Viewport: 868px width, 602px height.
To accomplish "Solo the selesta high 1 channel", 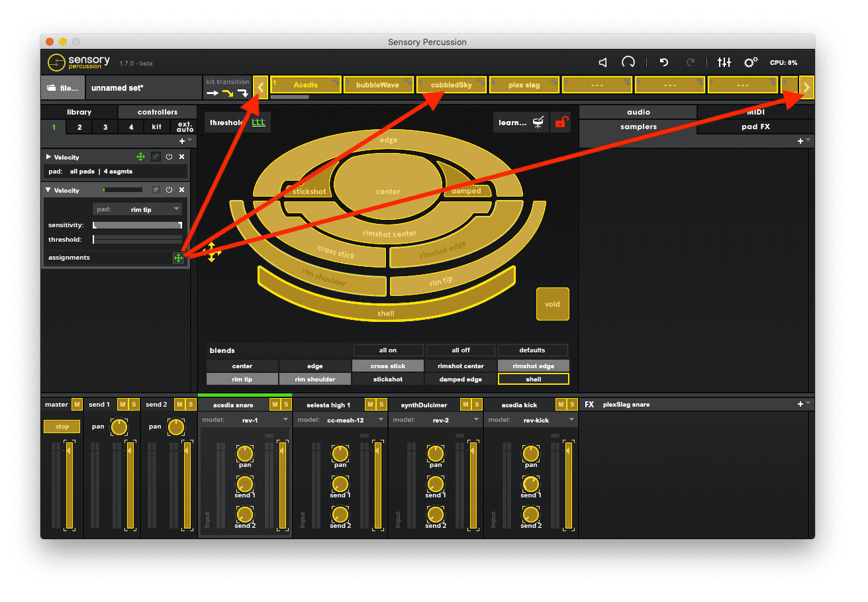I will tap(381, 405).
